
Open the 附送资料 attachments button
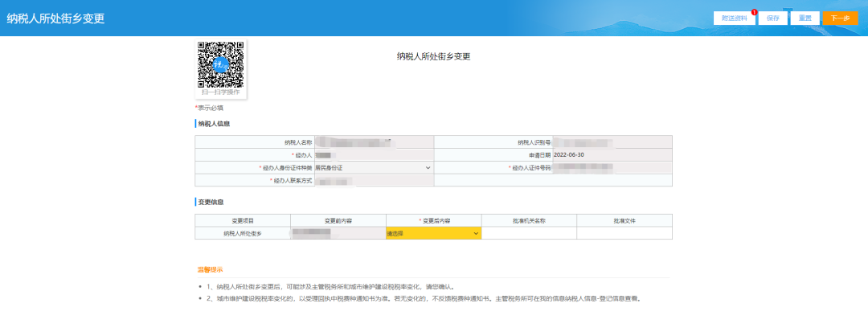(x=735, y=18)
